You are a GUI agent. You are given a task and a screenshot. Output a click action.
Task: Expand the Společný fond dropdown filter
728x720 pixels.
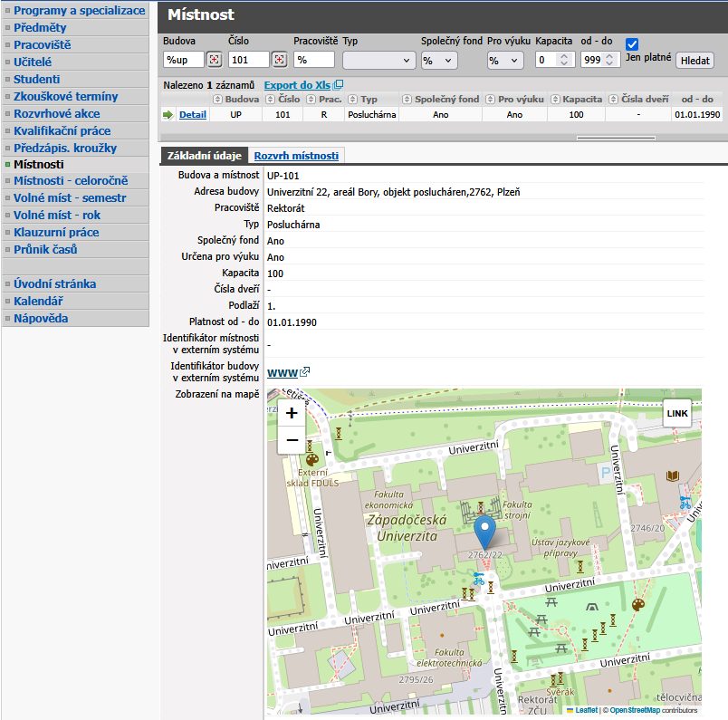[439, 60]
